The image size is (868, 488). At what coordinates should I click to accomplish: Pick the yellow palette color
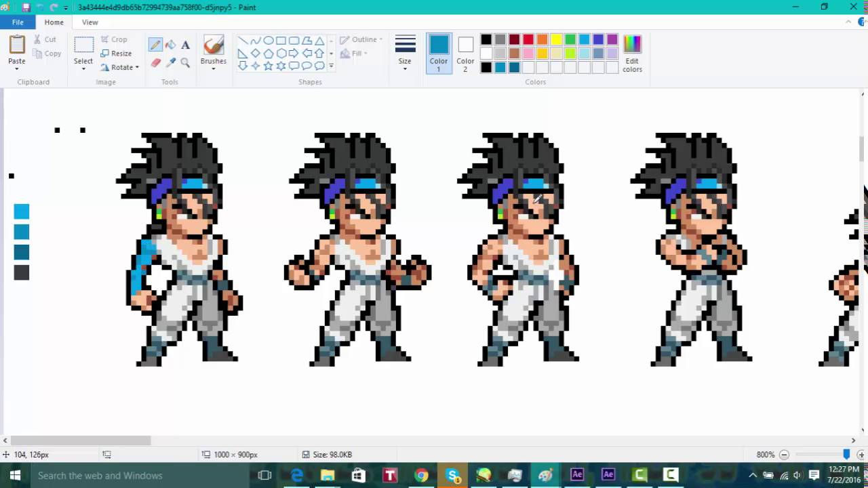[x=556, y=40]
